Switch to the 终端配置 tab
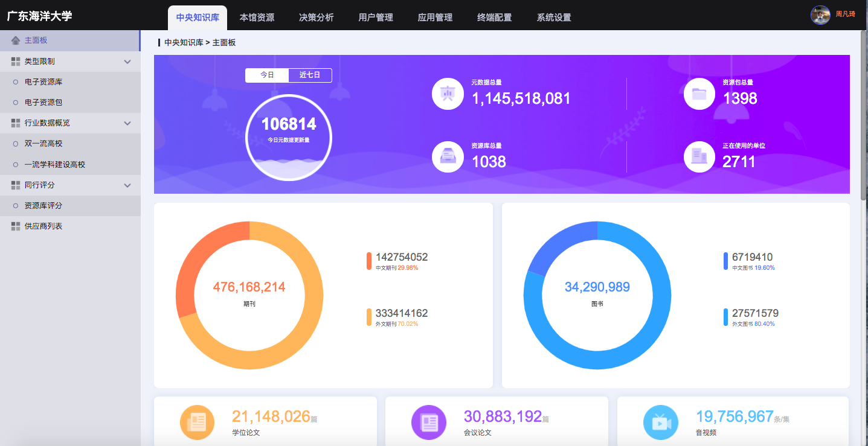Image resolution: width=868 pixels, height=446 pixels. [494, 18]
